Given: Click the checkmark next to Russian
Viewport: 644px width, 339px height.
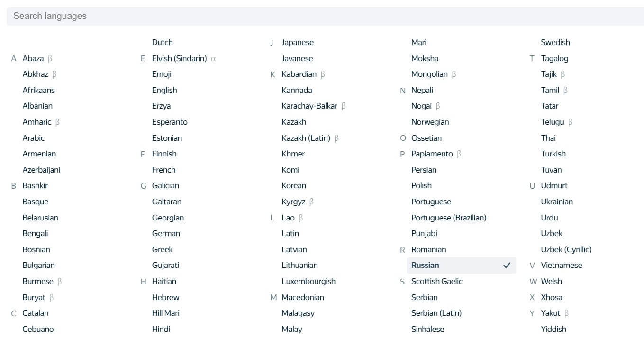Looking at the screenshot, I should pos(507,266).
